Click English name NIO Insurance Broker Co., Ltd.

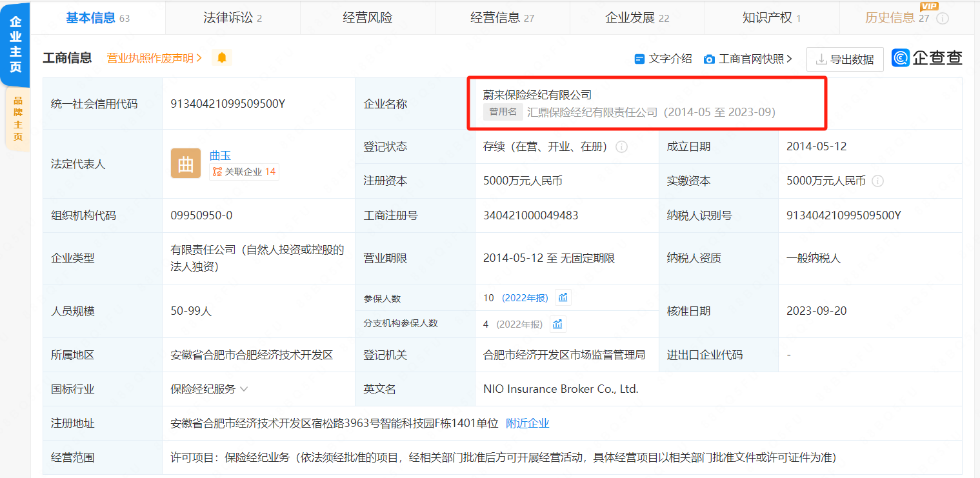pyautogui.click(x=561, y=389)
